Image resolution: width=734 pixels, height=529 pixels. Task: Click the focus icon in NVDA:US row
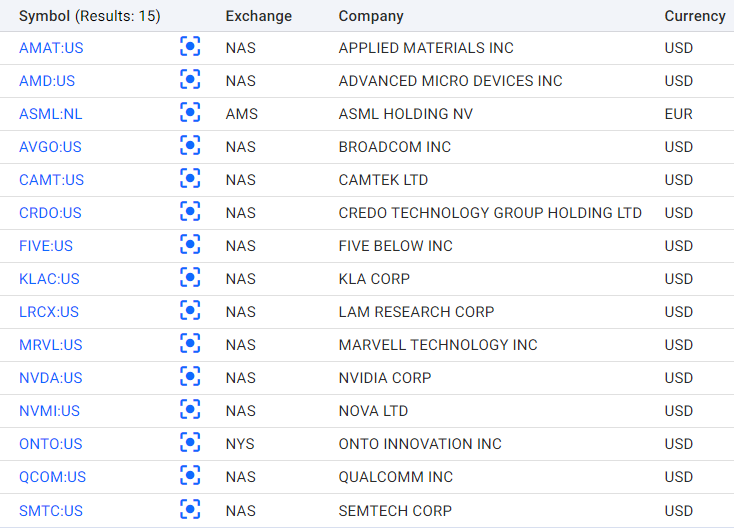[190, 377]
